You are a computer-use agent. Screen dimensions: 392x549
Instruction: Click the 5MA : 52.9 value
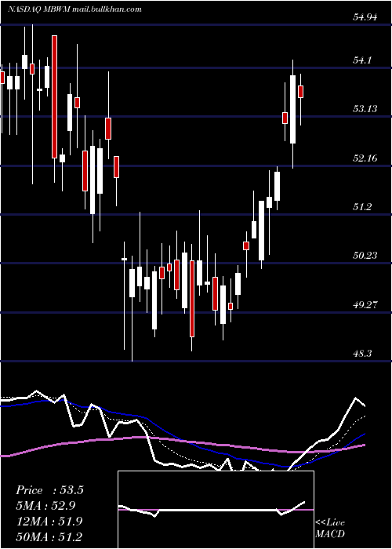pyautogui.click(x=46, y=506)
